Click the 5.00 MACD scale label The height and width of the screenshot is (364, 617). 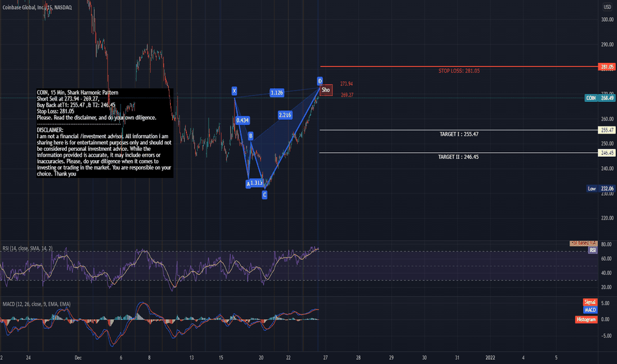pyautogui.click(x=605, y=303)
